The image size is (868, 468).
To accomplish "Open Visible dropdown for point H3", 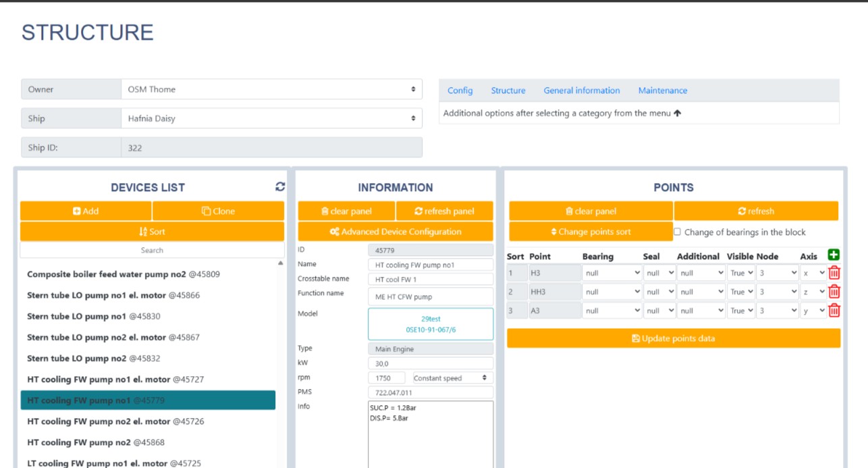I will click(x=741, y=273).
